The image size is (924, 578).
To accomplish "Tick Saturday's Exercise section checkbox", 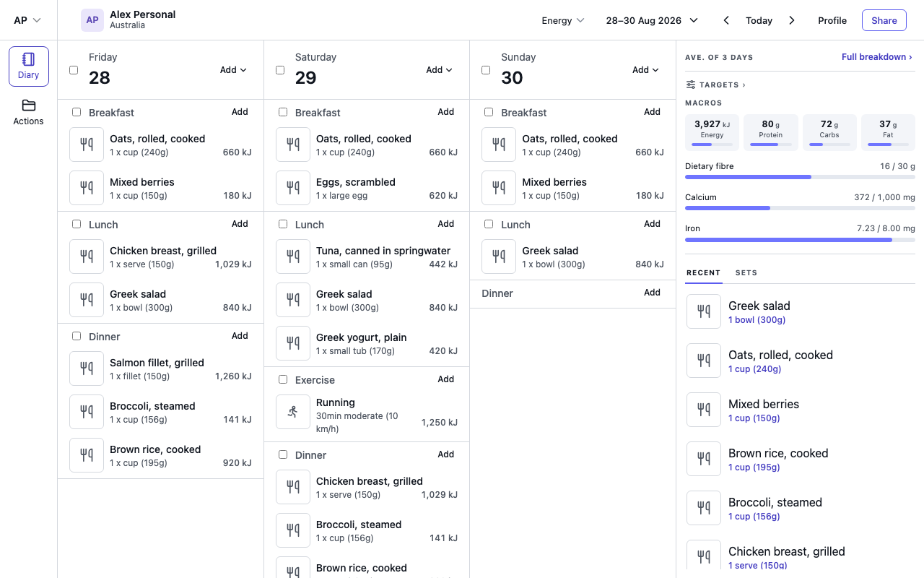I will tap(283, 379).
